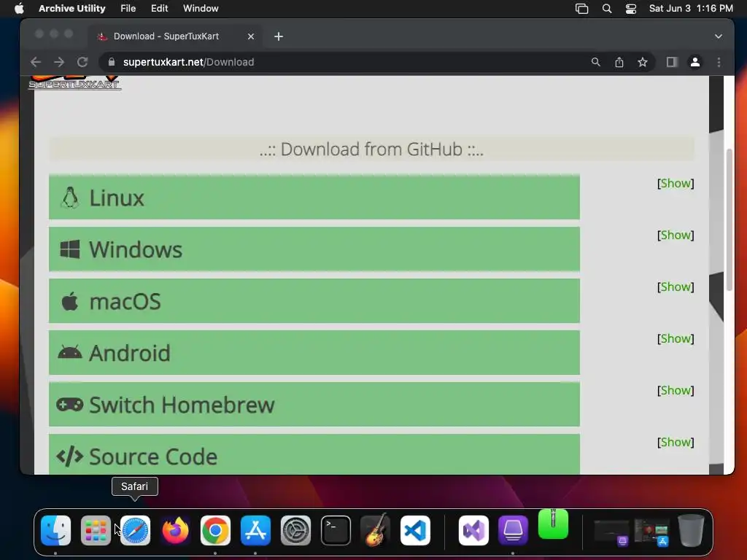Viewport: 747px width, 560px height.
Task: Toggle Chrome side panel icon
Action: coord(672,62)
